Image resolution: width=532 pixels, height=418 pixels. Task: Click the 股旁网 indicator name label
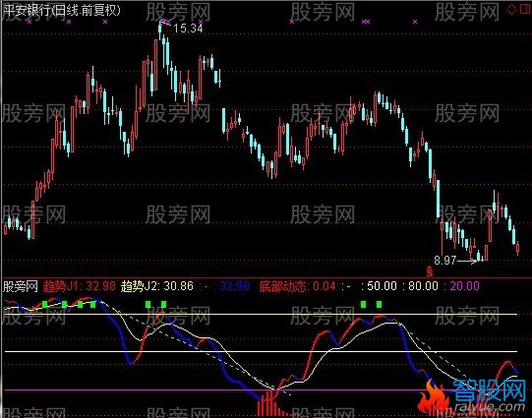click(x=20, y=286)
